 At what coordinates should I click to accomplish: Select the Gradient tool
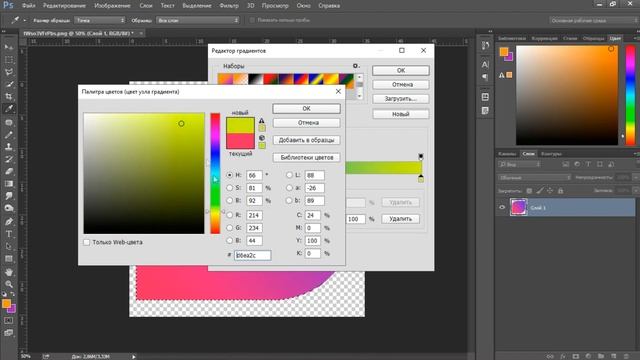(9, 184)
